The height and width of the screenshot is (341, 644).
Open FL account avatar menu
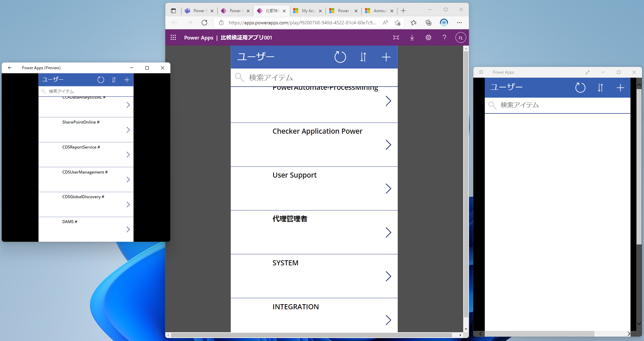[x=461, y=37]
